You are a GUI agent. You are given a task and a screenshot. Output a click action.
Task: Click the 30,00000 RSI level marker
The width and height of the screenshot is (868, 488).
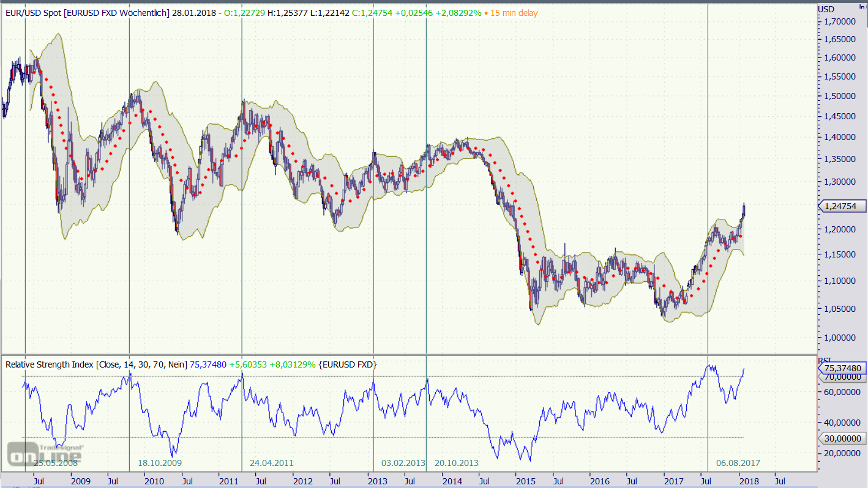844,438
